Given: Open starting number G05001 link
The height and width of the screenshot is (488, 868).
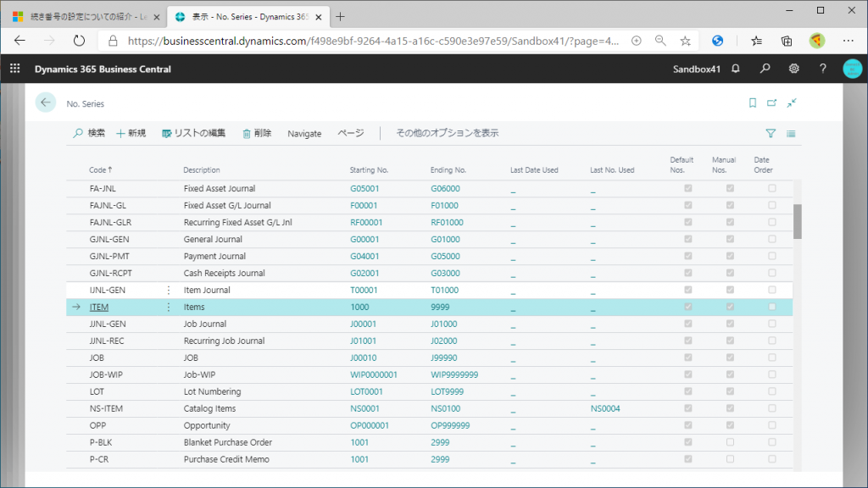Looking at the screenshot, I should pos(364,189).
